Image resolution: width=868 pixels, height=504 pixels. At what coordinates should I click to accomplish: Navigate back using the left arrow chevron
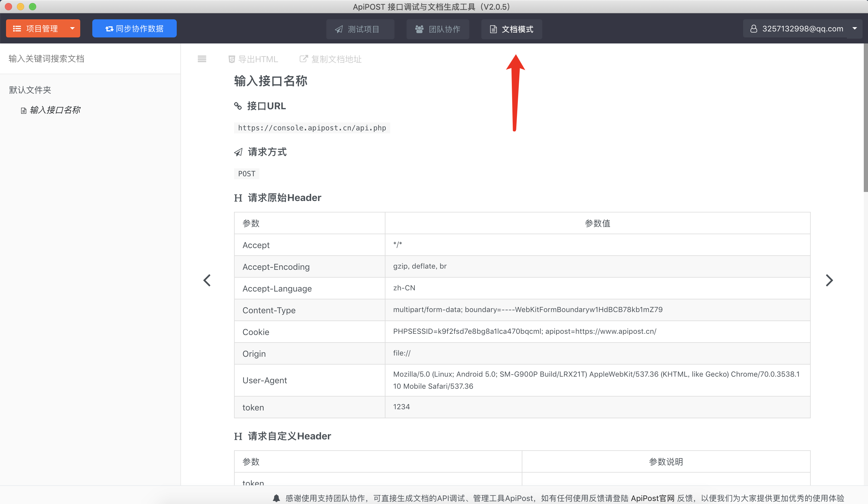point(207,280)
